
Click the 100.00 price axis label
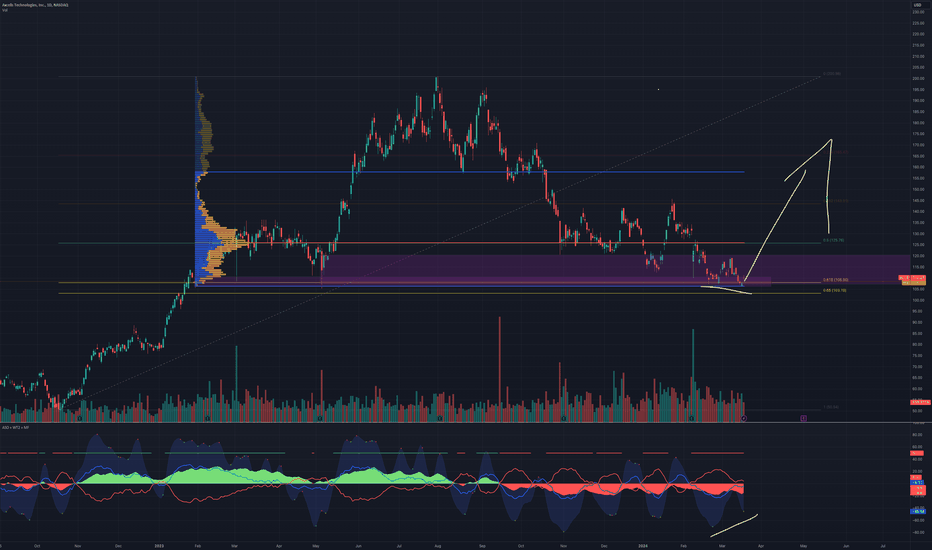918,300
